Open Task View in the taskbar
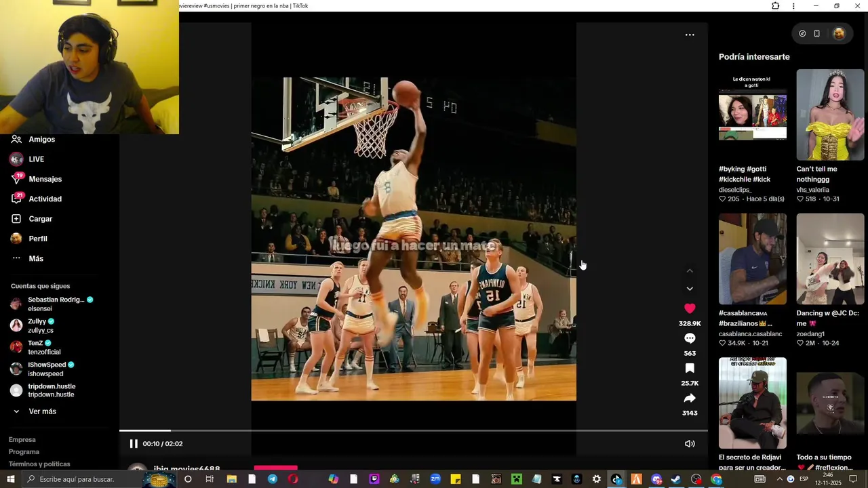Screen dimensions: 868x488 [x=210, y=479]
